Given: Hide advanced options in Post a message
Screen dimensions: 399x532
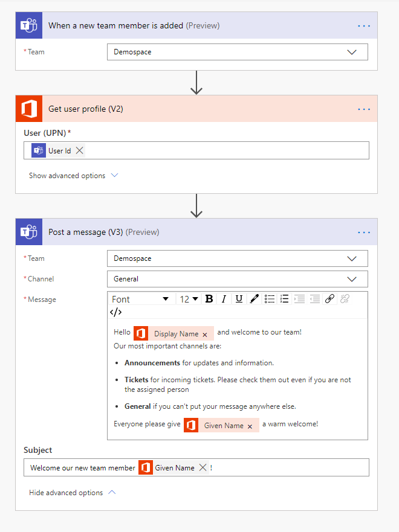Looking at the screenshot, I should tap(72, 493).
